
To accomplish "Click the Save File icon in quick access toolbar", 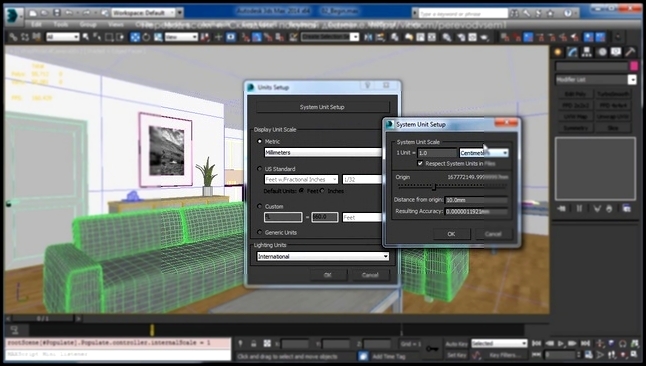I will point(57,13).
